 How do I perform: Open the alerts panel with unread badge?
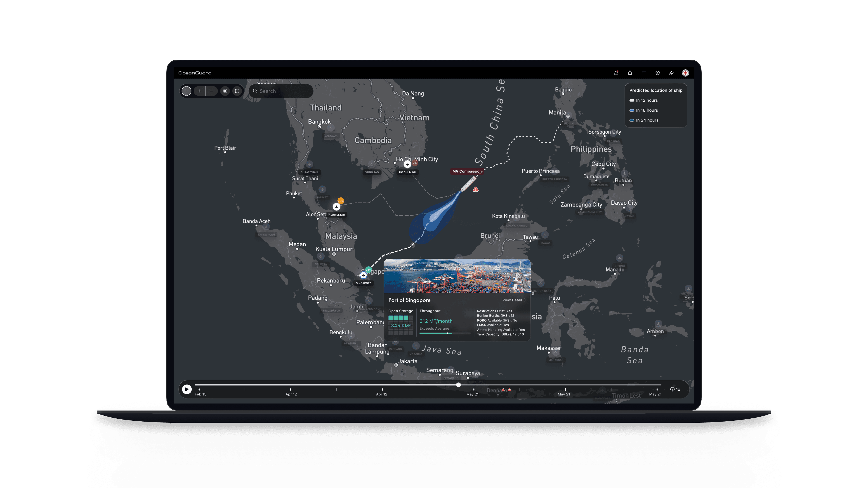coord(616,73)
